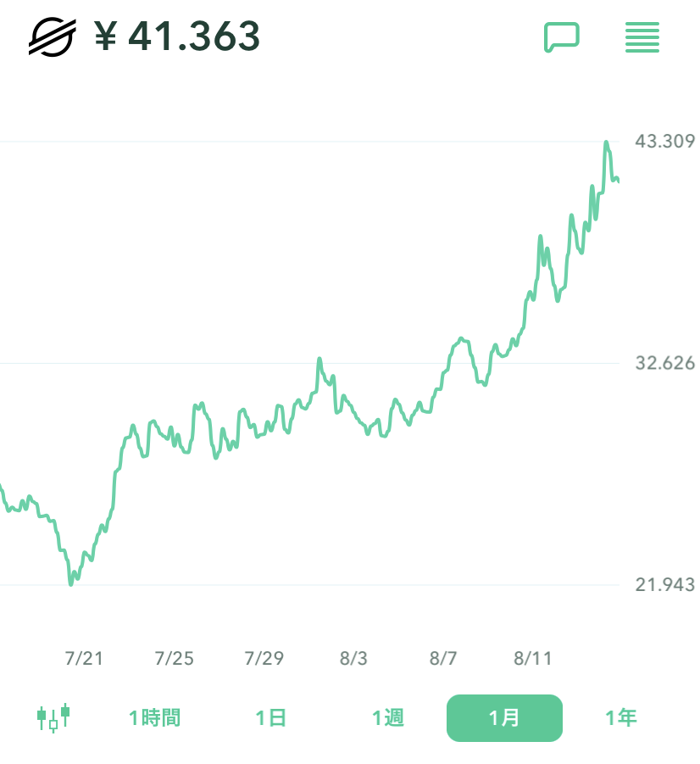Click the 21.943 low price label

(665, 584)
